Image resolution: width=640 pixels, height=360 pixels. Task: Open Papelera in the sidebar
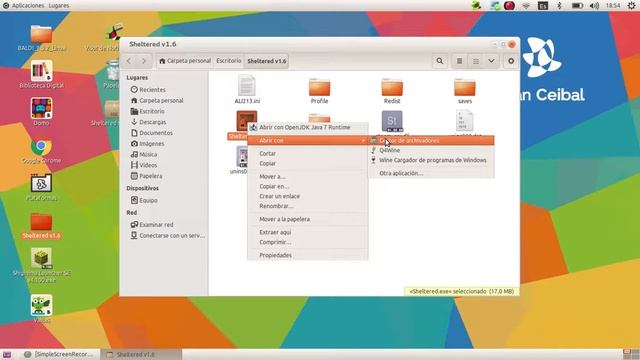pyautogui.click(x=151, y=176)
